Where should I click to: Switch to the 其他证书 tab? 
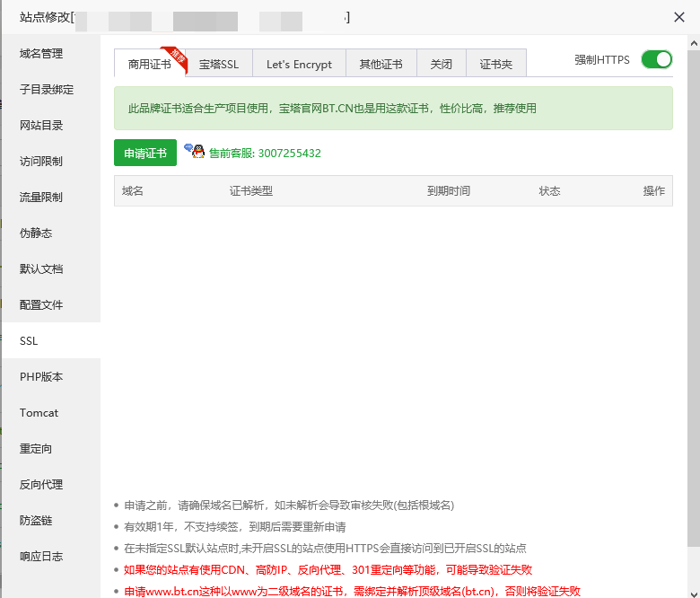tap(381, 64)
